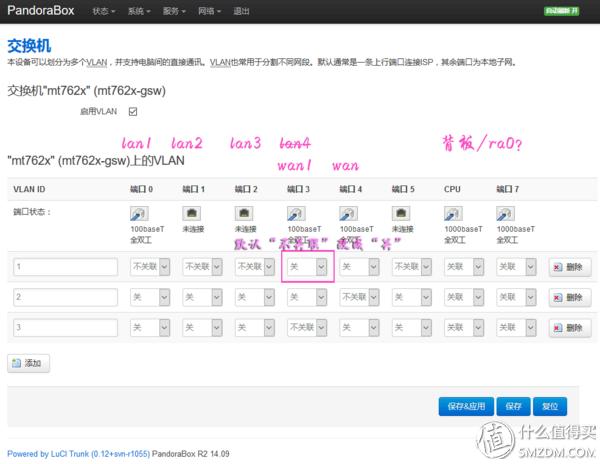Focus the VLAN ID 2 input field

(65, 297)
